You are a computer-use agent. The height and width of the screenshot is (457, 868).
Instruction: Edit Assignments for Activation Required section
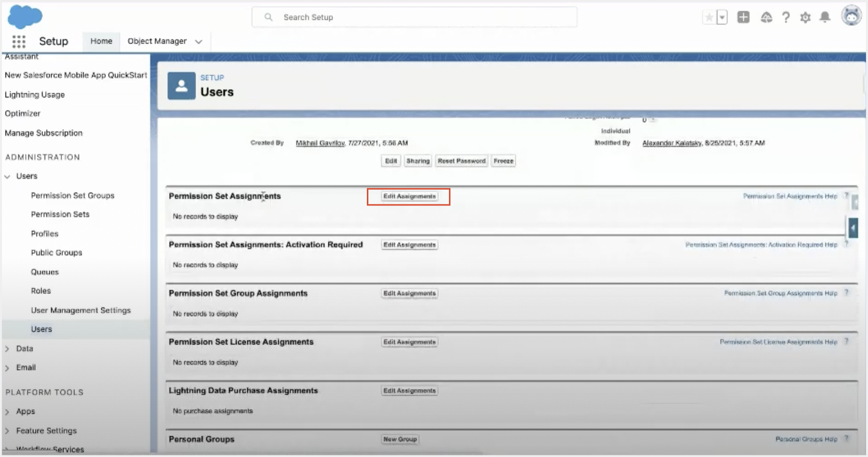pyautogui.click(x=409, y=245)
